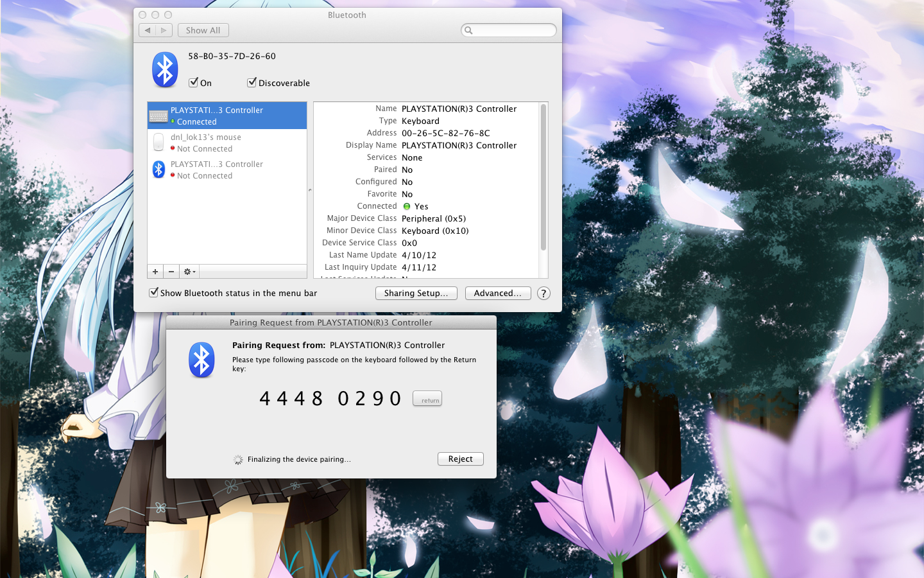
Task: Click the mouse icon for dnl_lok13's mouse
Action: tap(158, 142)
